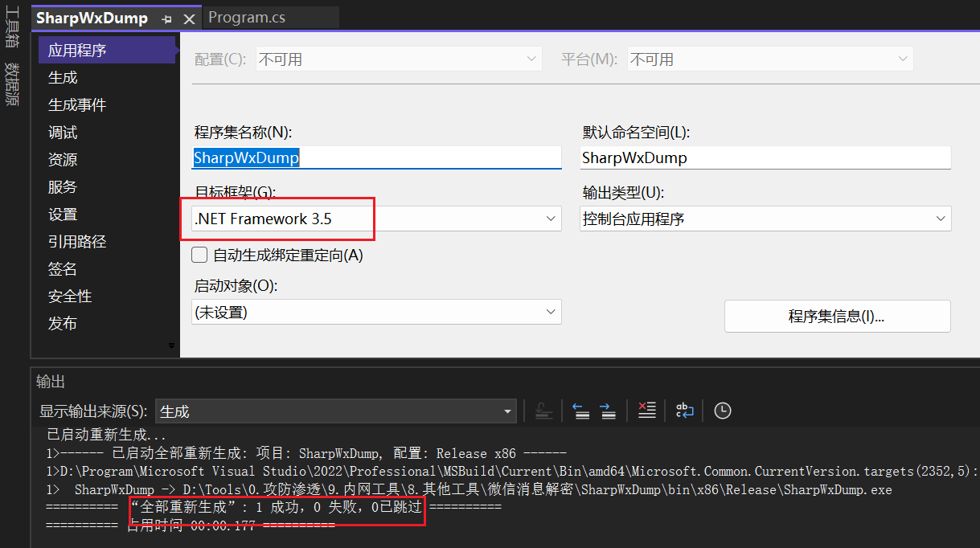Open the 平台 dropdown

[770, 59]
